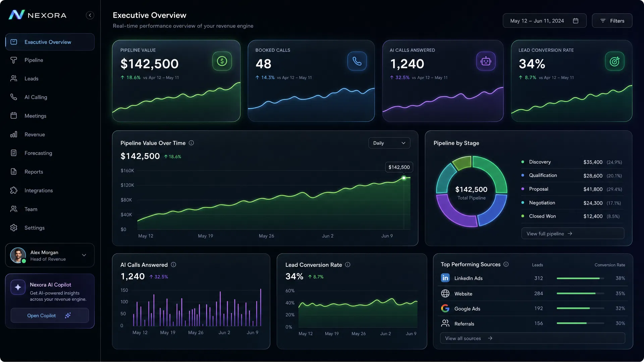Click the $142,500 data point on line chart
The image size is (644, 362).
[404, 178]
